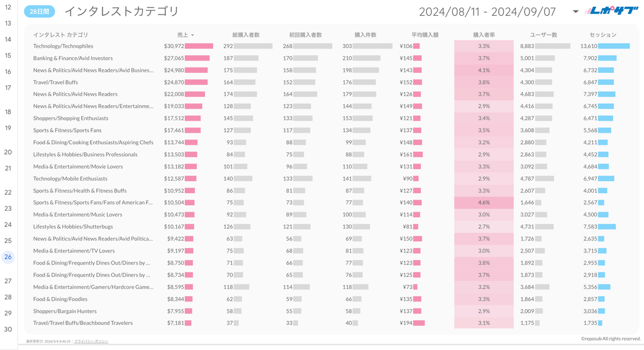
Task: Sort table by 購入件数 header
Action: point(365,35)
